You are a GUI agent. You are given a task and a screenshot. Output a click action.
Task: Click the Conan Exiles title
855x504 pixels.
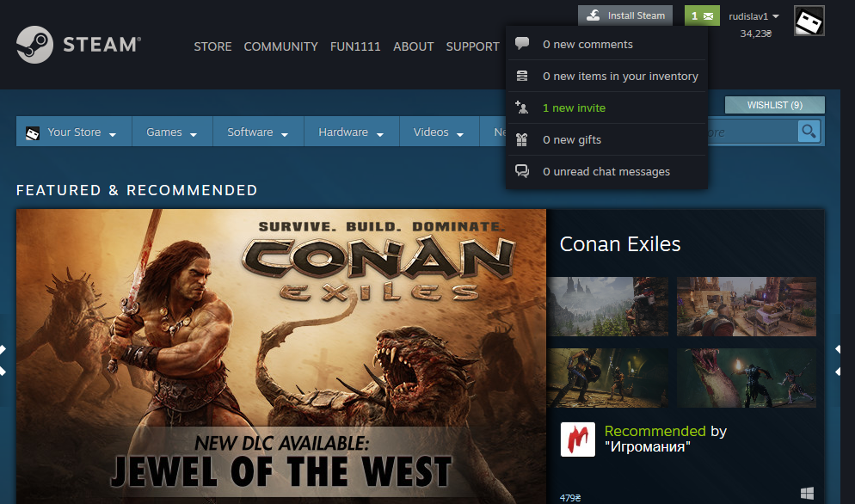620,243
